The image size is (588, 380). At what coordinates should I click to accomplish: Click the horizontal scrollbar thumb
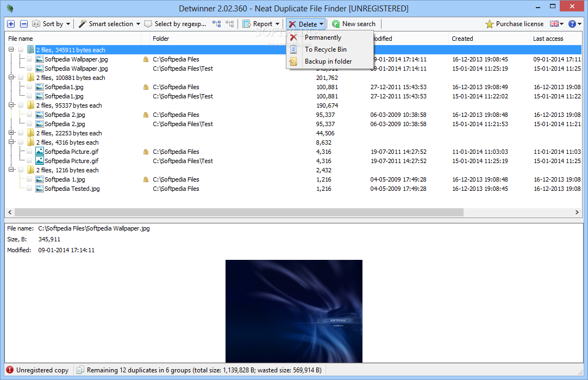(239, 213)
